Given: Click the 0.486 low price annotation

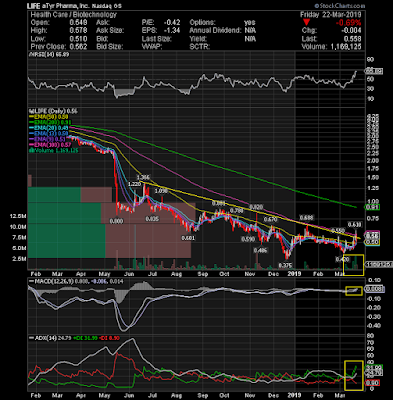Looking at the screenshot, I should [x=260, y=250].
